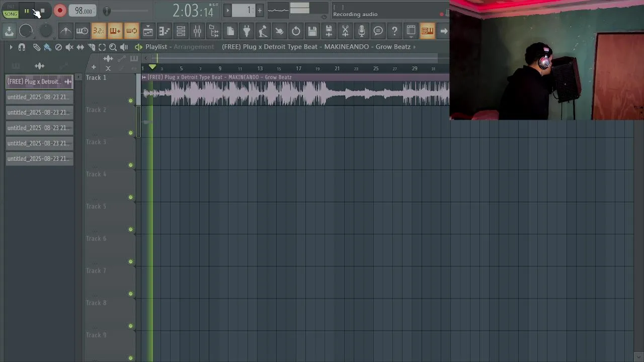Screen dimensions: 644x362
Task: Open the Playlist view from the toolbar
Action: tap(148, 31)
